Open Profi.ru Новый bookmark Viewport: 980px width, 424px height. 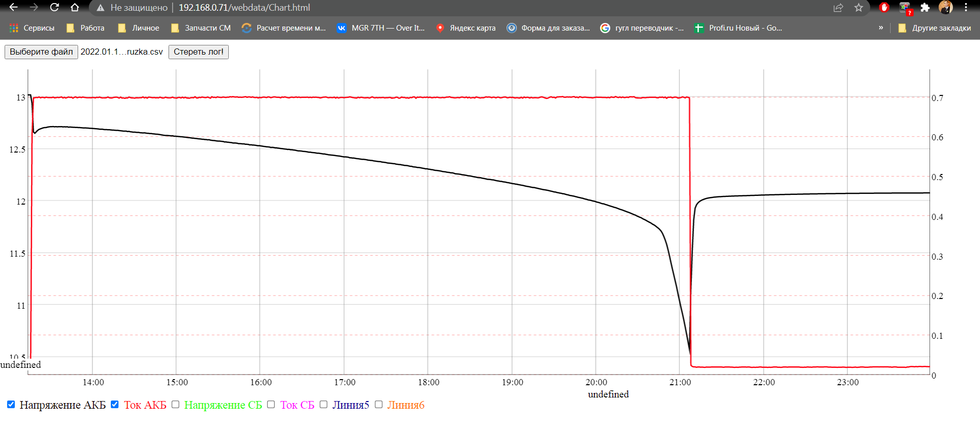tap(738, 28)
